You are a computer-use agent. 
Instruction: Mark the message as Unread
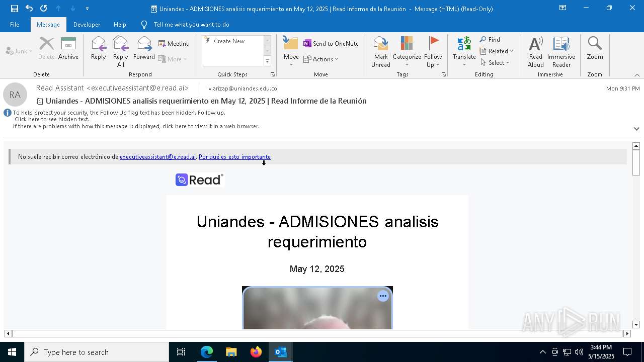point(381,51)
